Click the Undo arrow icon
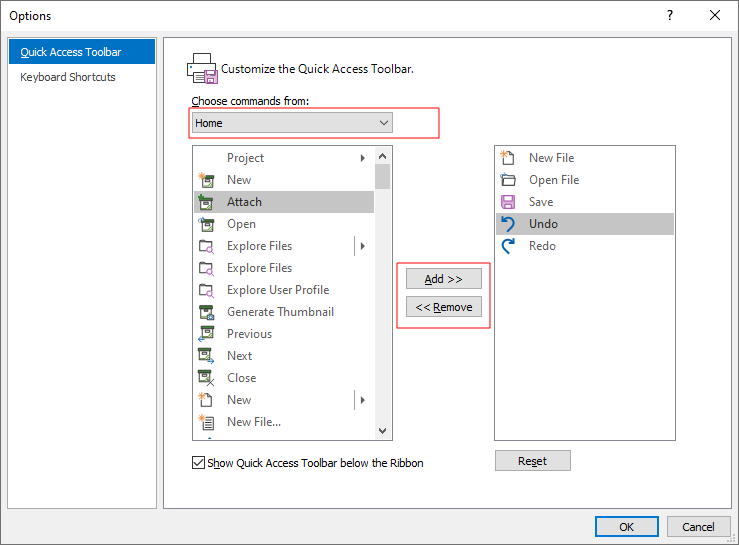The width and height of the screenshot is (739, 545). (x=508, y=224)
